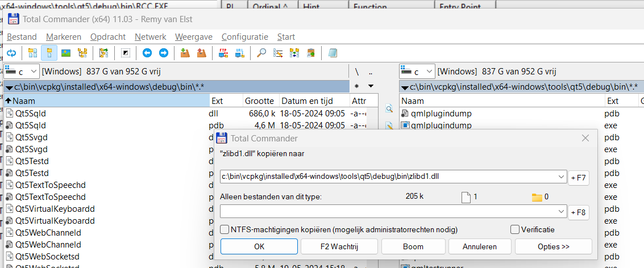Sort left panel by Ext column
644x268 pixels.
226,101
